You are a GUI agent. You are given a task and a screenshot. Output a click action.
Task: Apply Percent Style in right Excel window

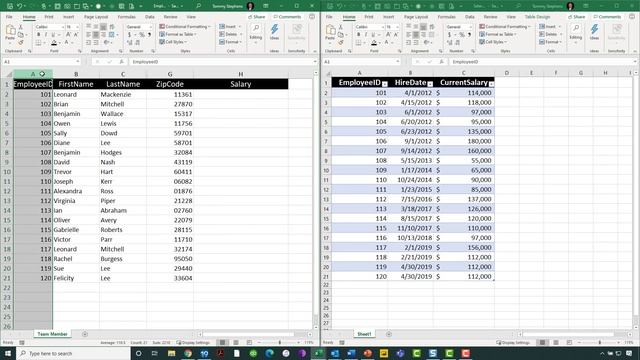(x=462, y=35)
